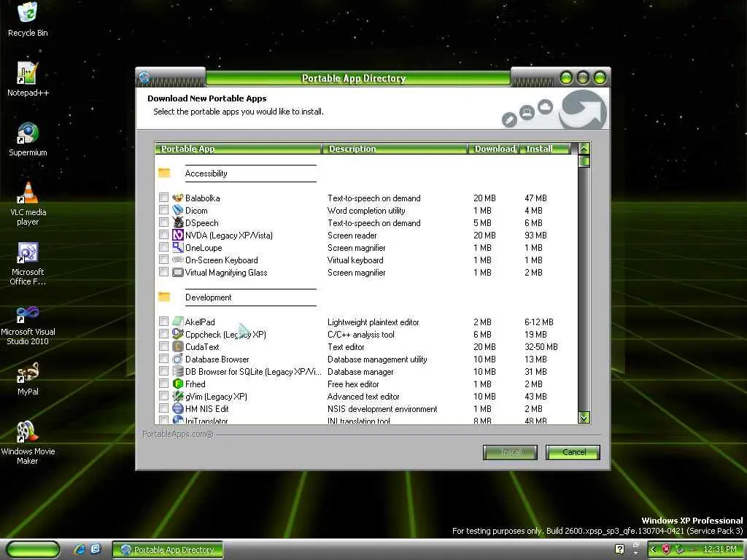Click the Cancel button
This screenshot has height=560, width=747.
click(573, 452)
